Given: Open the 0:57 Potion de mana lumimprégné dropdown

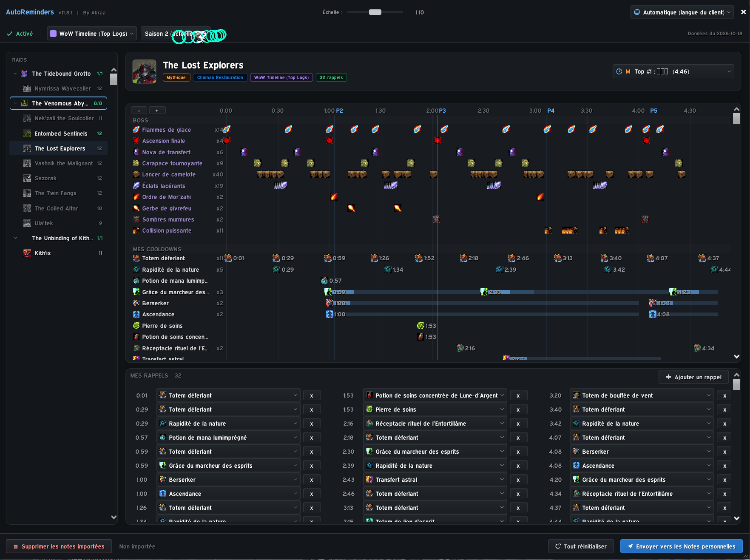Looking at the screenshot, I should (x=228, y=438).
